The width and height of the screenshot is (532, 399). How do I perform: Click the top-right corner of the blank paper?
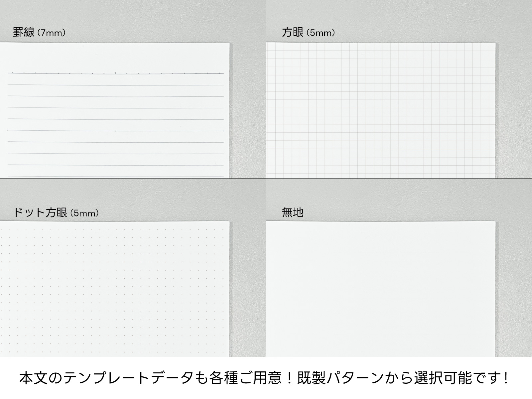coord(495,222)
